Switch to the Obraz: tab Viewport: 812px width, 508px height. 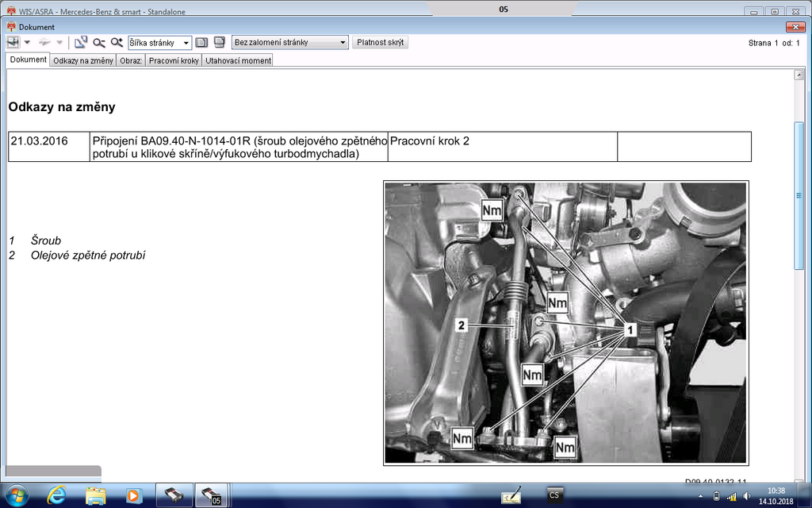pyautogui.click(x=131, y=60)
